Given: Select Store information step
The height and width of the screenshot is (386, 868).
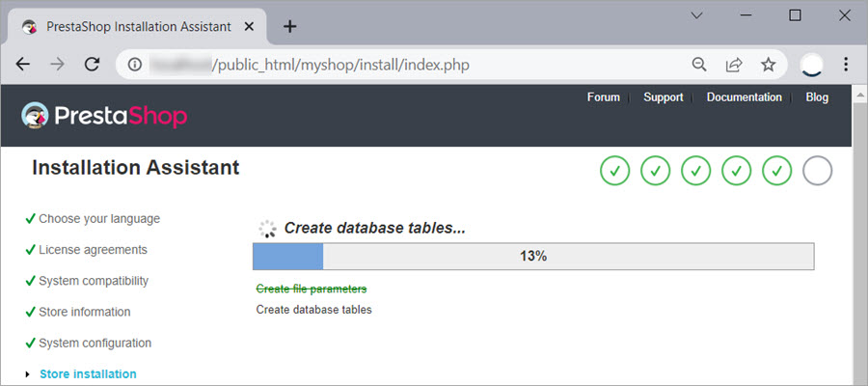Looking at the screenshot, I should tap(85, 312).
